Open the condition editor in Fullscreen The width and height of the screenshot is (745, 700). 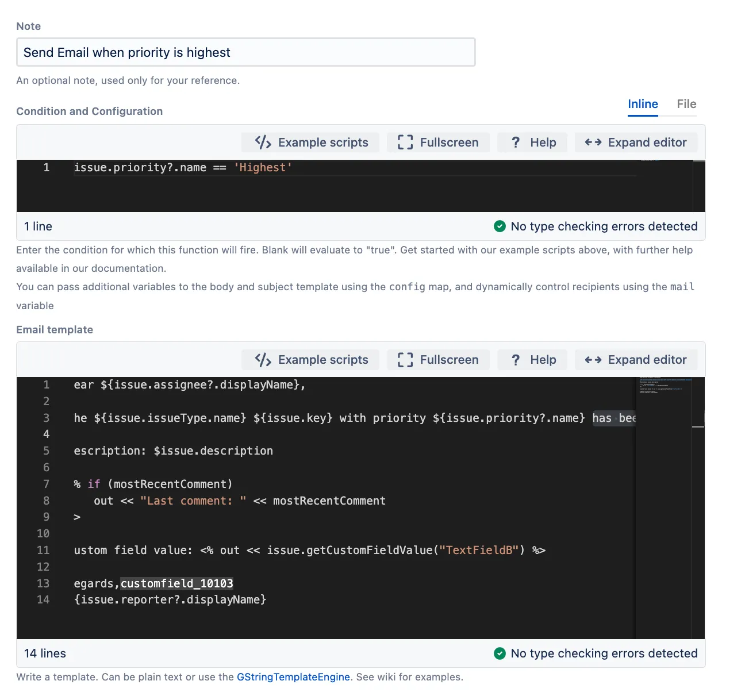click(x=438, y=143)
